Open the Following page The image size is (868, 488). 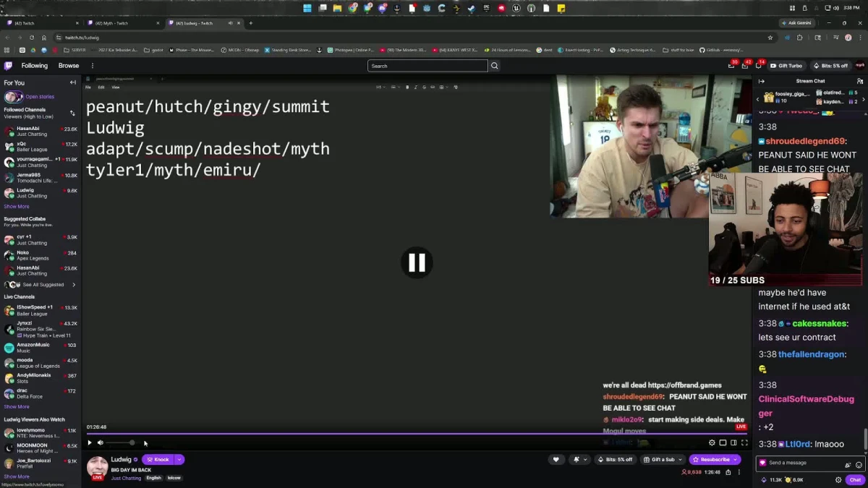point(34,66)
